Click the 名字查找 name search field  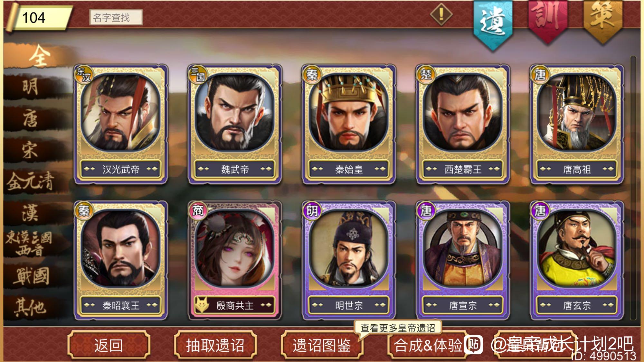tap(116, 17)
